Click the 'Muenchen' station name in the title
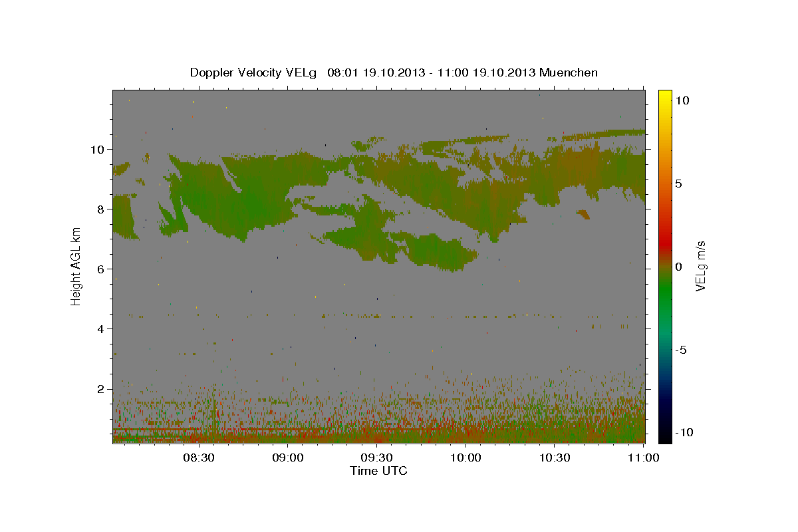This screenshot has width=798, height=532. point(569,72)
